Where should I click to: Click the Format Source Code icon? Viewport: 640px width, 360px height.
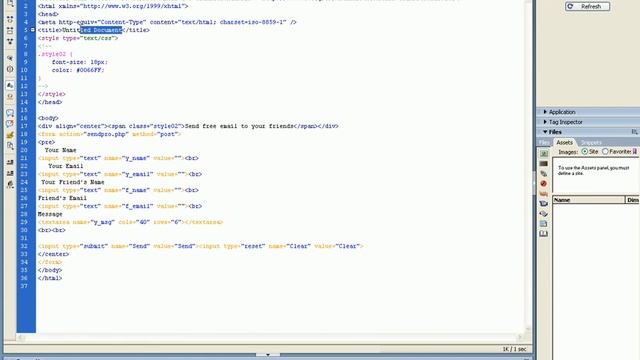pos(10,184)
